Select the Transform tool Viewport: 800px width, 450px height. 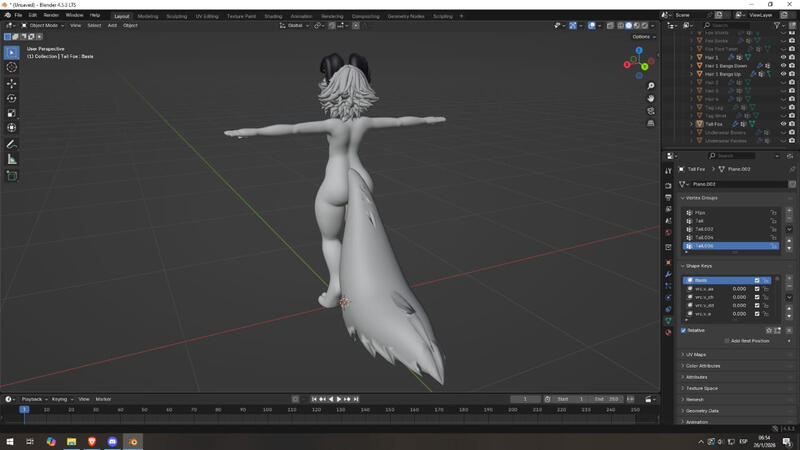(x=12, y=128)
